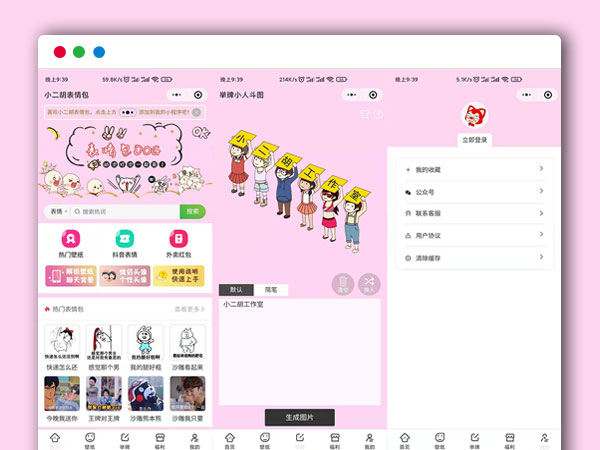Tap the 福利 shop icon in right panel
The height and width of the screenshot is (450, 600).
pyautogui.click(x=510, y=437)
